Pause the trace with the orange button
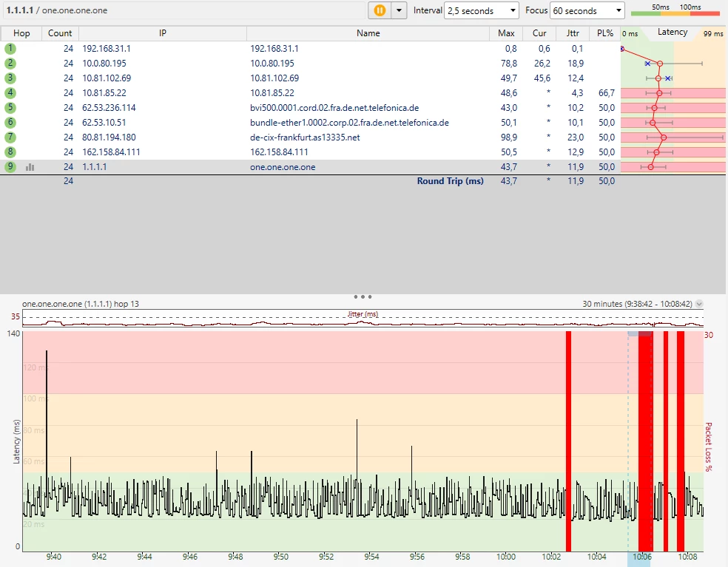 [379, 10]
